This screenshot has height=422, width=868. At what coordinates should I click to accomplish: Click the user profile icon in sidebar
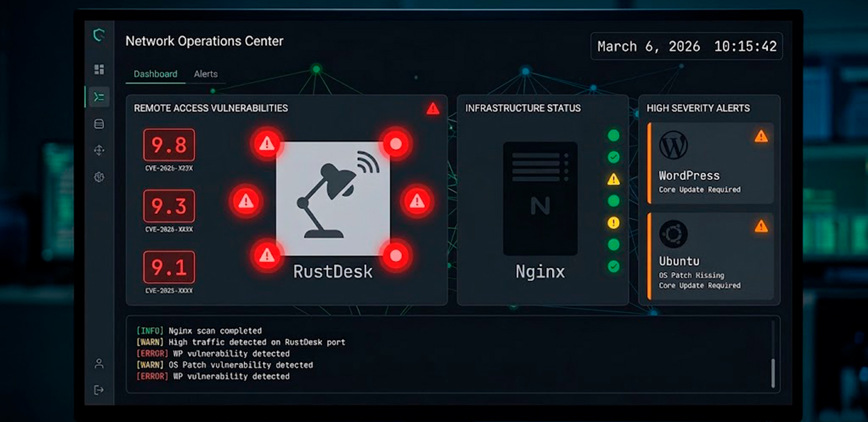[99, 364]
